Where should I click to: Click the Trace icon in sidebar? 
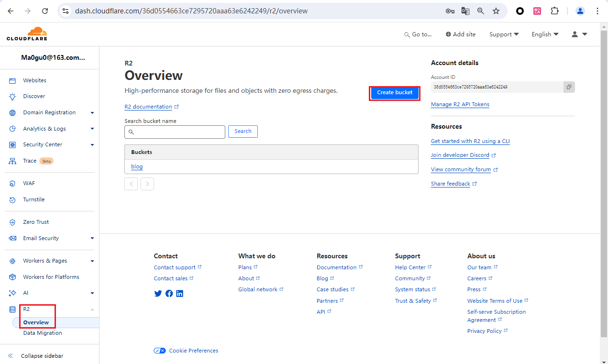[x=12, y=161]
